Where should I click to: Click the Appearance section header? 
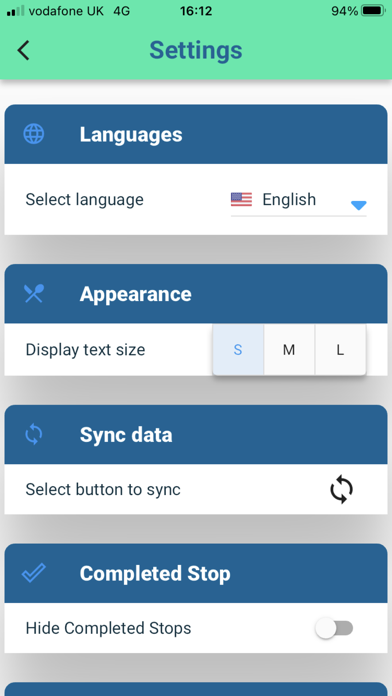pyautogui.click(x=196, y=294)
